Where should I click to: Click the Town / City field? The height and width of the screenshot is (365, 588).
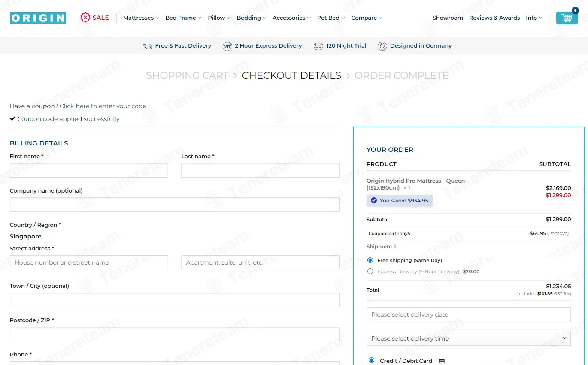point(175,300)
